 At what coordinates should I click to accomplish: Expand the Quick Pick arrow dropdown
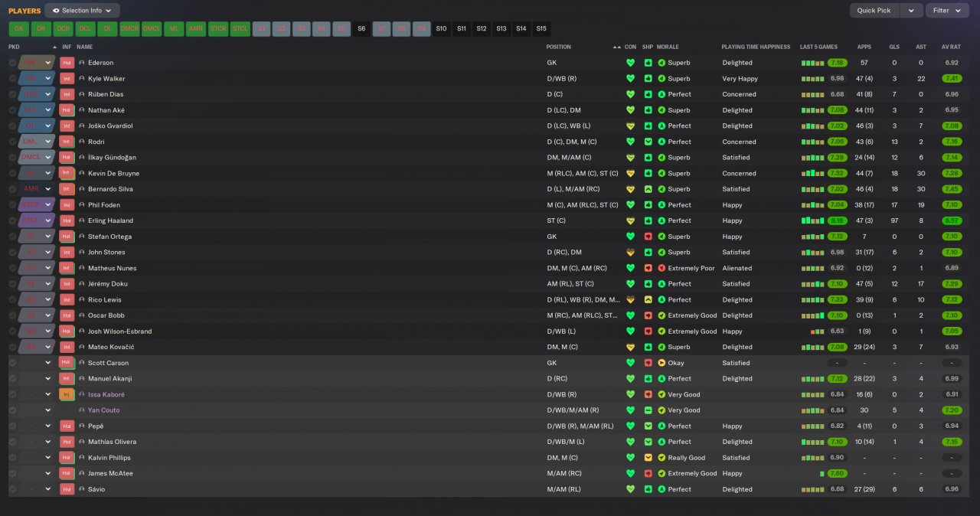pos(911,11)
